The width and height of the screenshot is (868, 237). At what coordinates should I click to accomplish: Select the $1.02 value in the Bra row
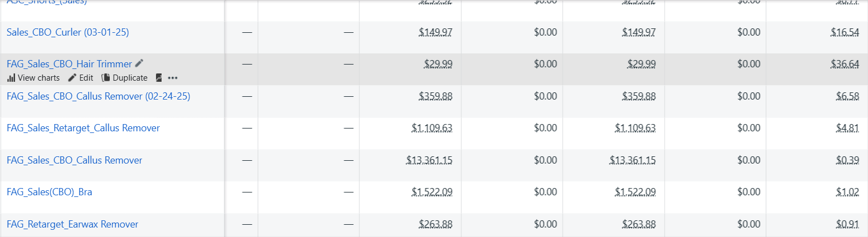[x=850, y=192]
